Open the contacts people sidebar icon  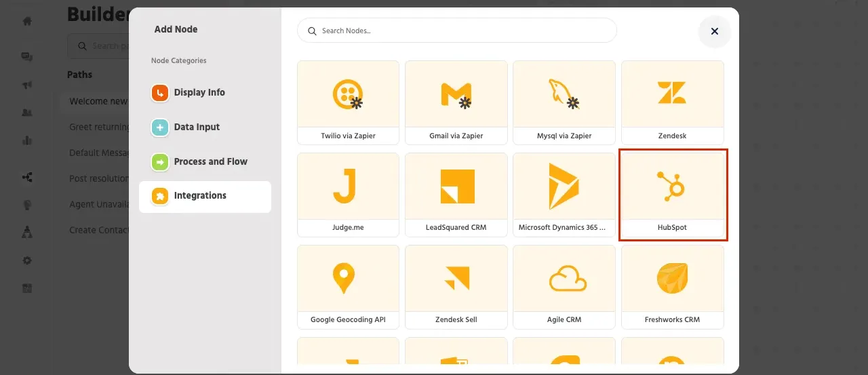point(27,113)
